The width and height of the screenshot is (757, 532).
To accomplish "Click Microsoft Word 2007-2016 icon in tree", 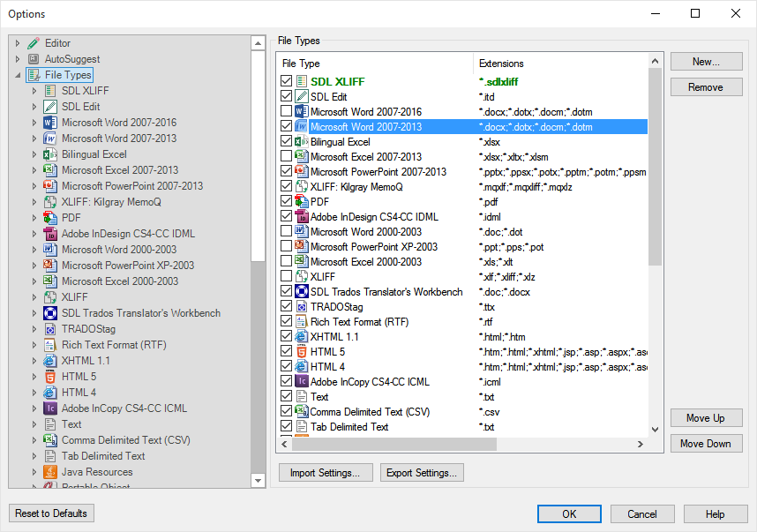I will tap(50, 123).
